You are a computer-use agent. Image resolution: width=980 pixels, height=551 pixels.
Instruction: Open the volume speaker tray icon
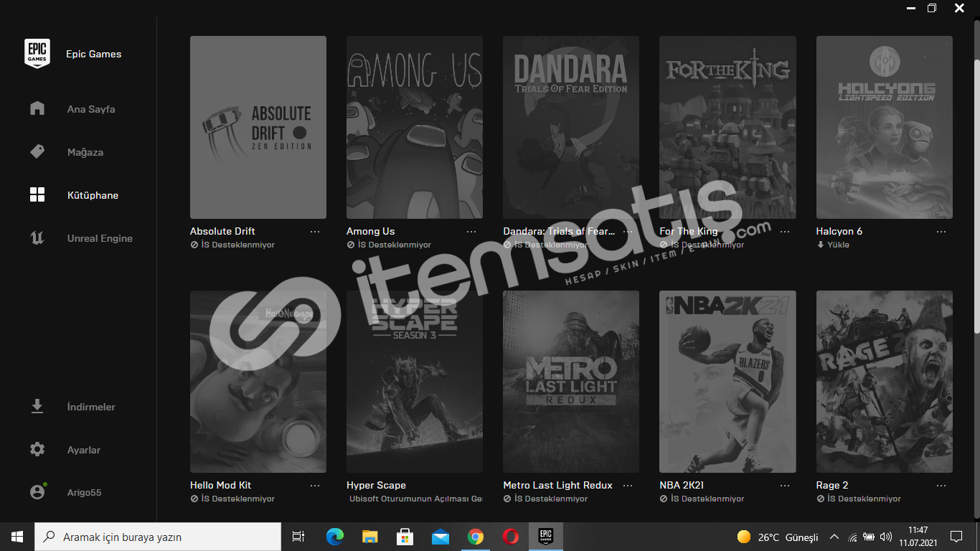coord(886,537)
